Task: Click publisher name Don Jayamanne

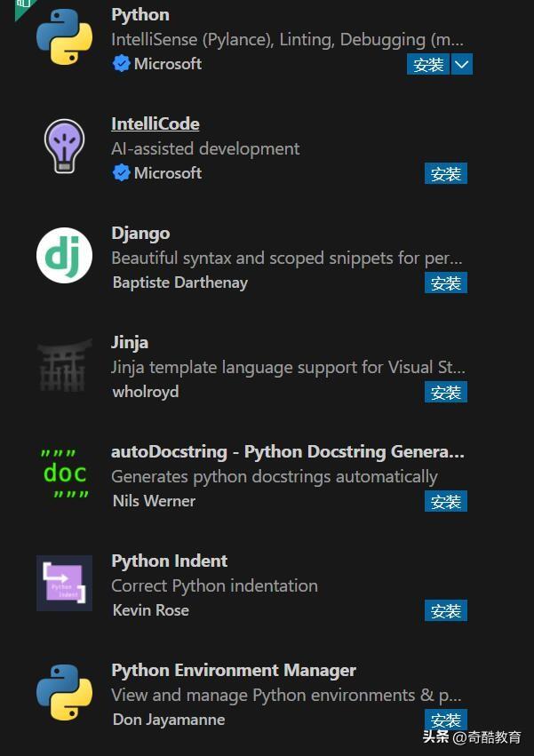Action: pyautogui.click(x=168, y=720)
